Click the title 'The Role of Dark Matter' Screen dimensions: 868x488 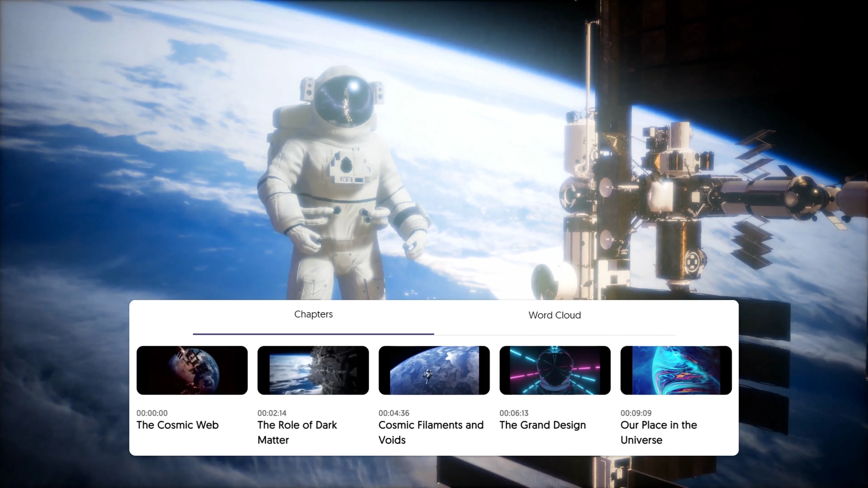coord(297,432)
